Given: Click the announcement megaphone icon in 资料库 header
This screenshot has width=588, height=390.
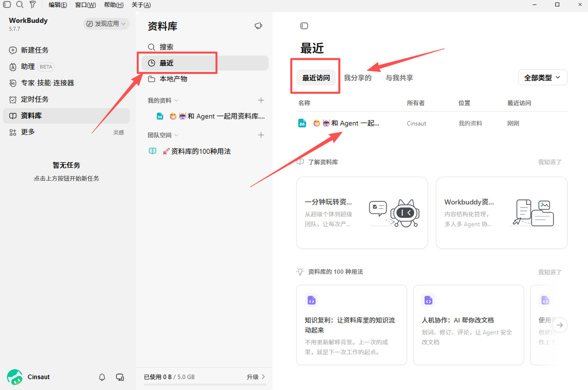Looking at the screenshot, I should (258, 26).
